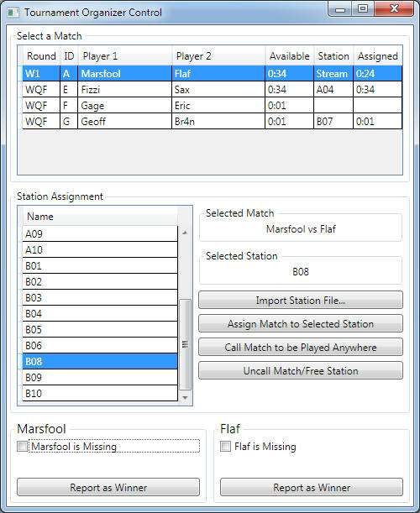Screen dimensions: 420x513
Task: Check the Flaf is Missing checkbox
Action: (x=225, y=447)
